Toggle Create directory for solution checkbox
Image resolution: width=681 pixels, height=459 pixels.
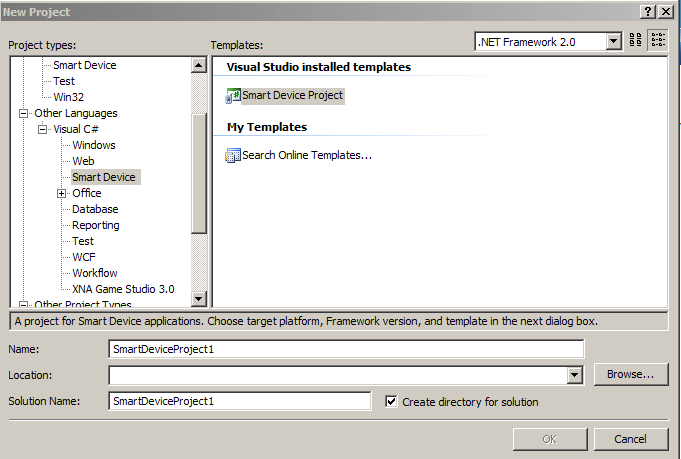391,402
